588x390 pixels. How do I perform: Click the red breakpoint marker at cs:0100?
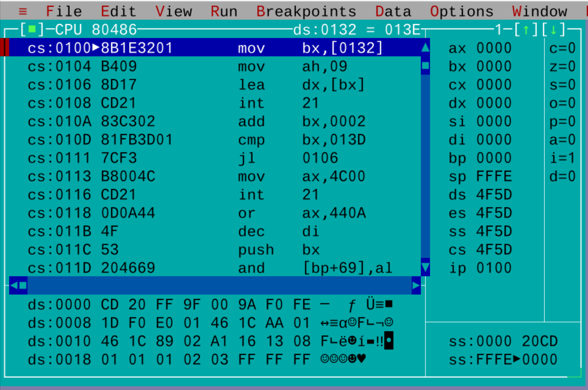pos(5,47)
